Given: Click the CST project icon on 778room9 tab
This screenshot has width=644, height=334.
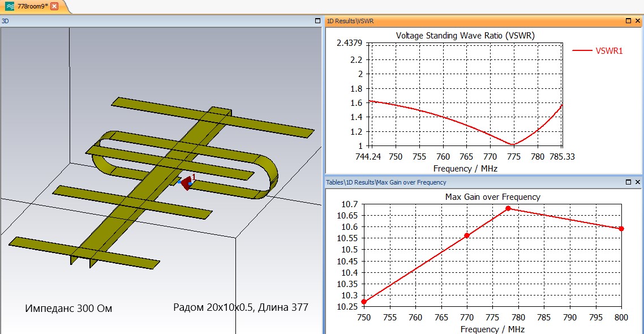Looking at the screenshot, I should [9, 6].
